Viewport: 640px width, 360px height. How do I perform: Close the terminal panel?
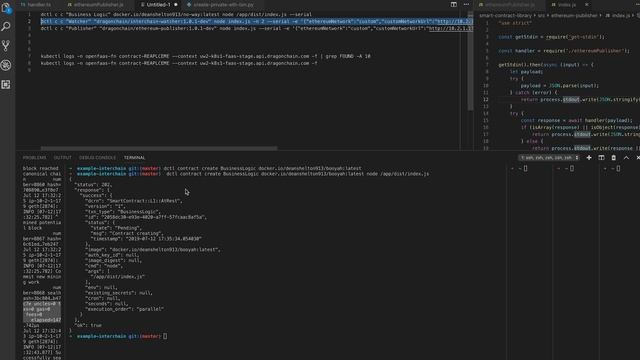tap(638, 158)
